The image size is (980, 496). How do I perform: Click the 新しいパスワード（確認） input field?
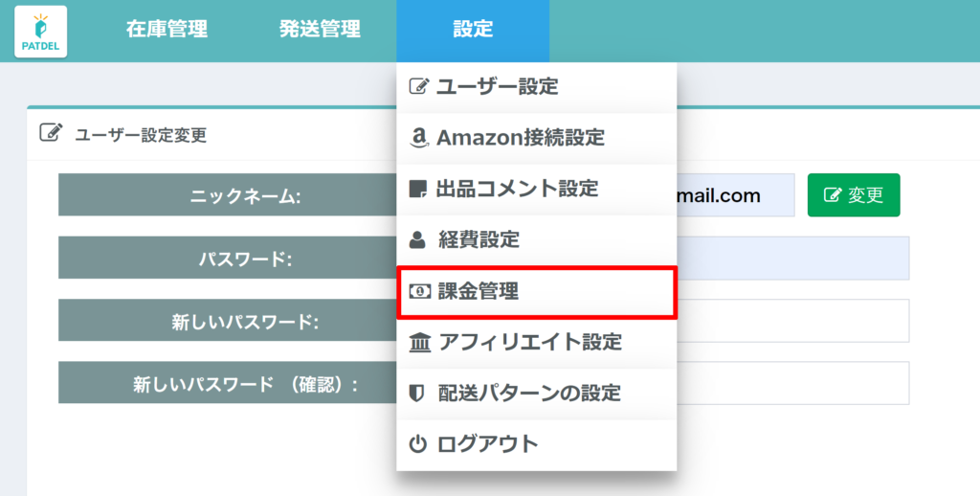pos(792,383)
